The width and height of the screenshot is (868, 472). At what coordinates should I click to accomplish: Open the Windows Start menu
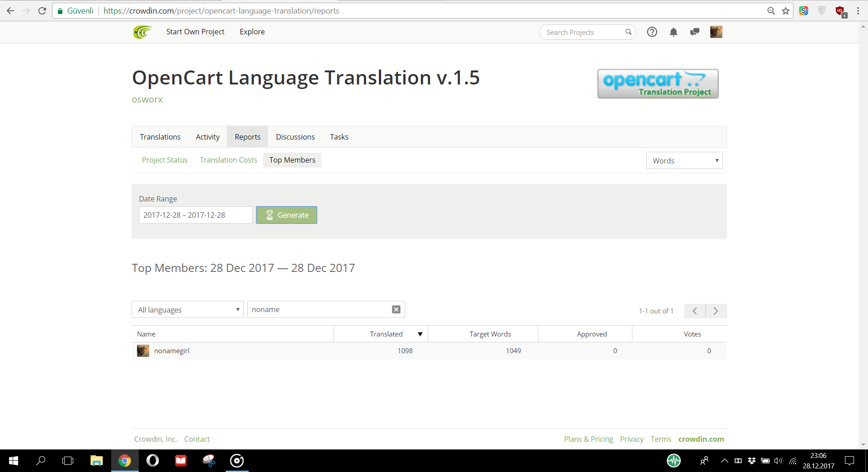[14, 461]
